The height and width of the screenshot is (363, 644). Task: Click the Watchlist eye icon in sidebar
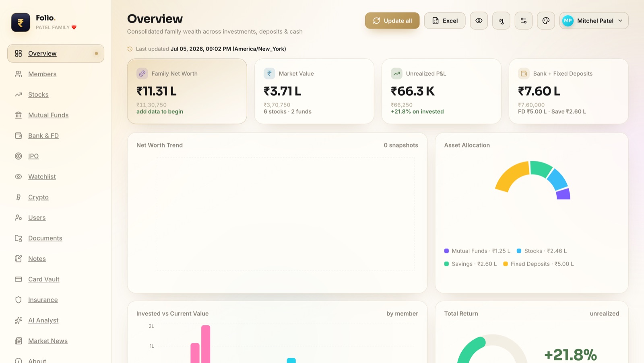click(x=19, y=176)
